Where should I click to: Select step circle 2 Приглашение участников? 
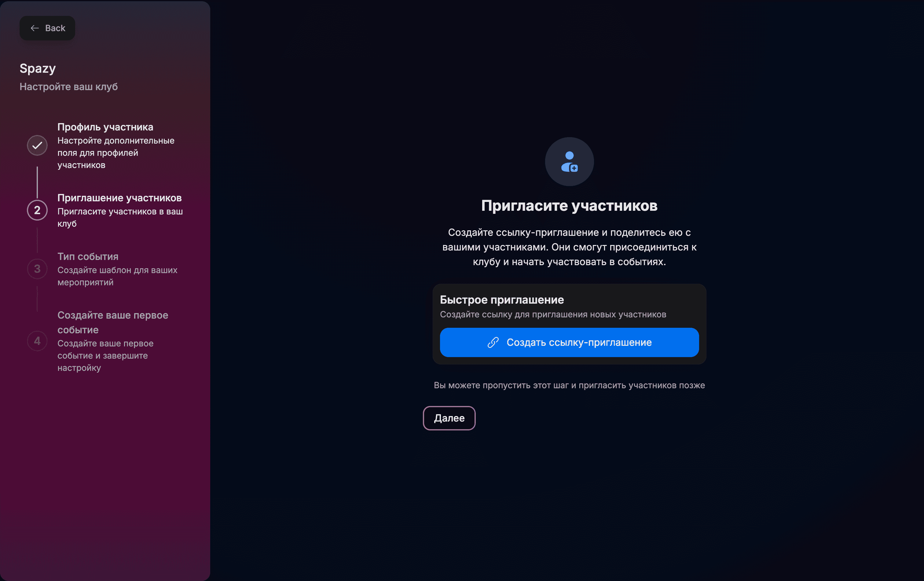[x=37, y=210]
